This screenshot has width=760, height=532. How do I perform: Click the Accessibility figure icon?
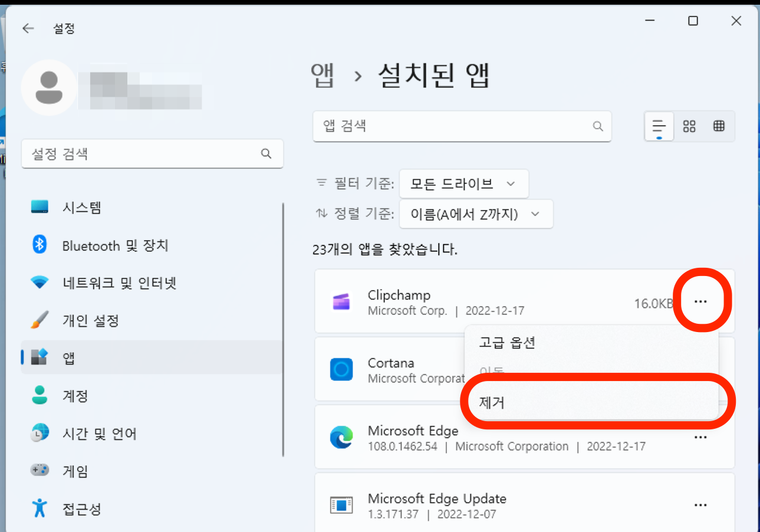point(40,508)
